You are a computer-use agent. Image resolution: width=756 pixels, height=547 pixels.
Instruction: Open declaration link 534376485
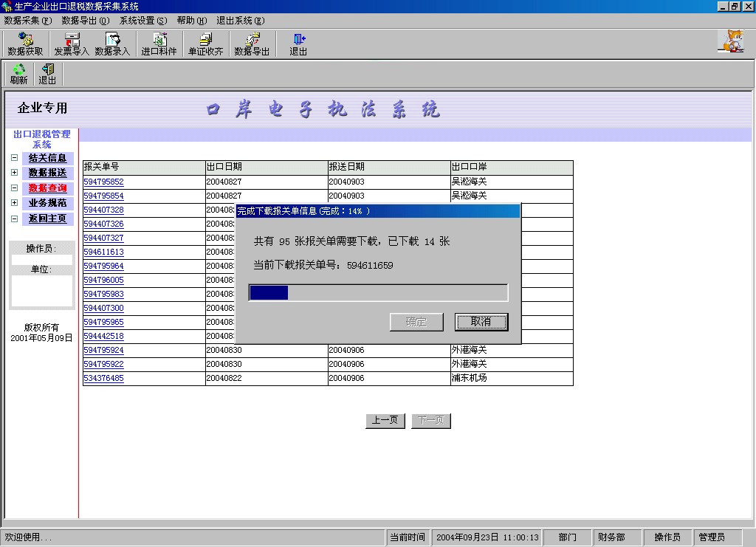click(103, 379)
